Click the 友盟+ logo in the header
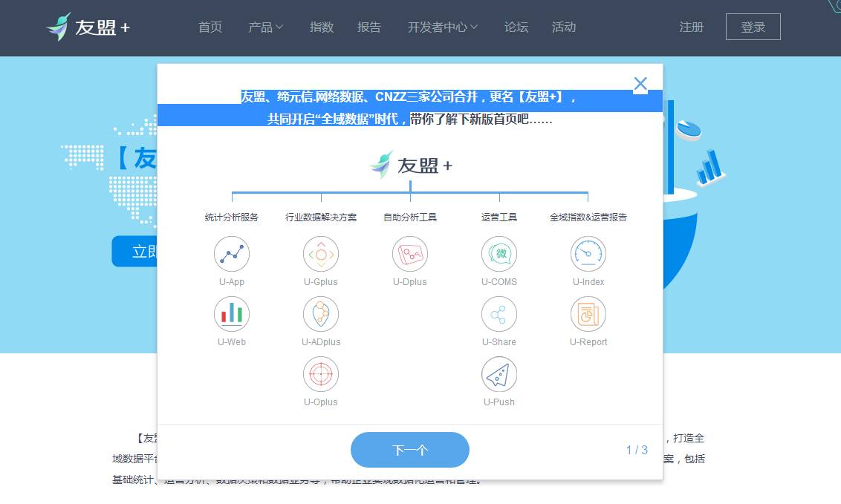This screenshot has width=841, height=504. tap(88, 27)
